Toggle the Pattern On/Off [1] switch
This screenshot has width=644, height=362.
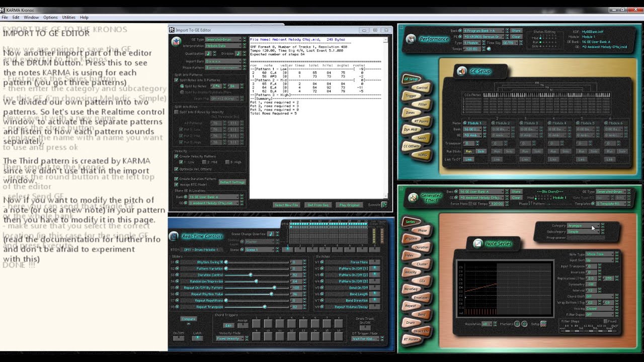tap(374, 268)
